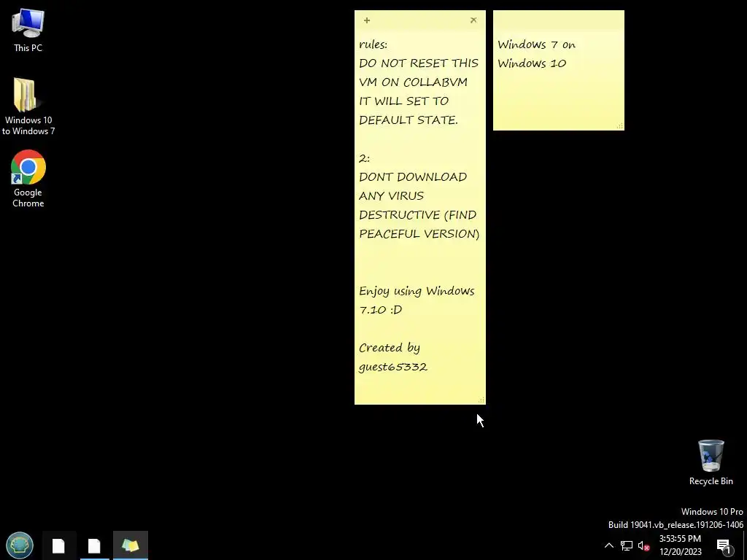Click the muted volume tray icon
Viewport: 747px width, 560px height.
pyautogui.click(x=643, y=545)
